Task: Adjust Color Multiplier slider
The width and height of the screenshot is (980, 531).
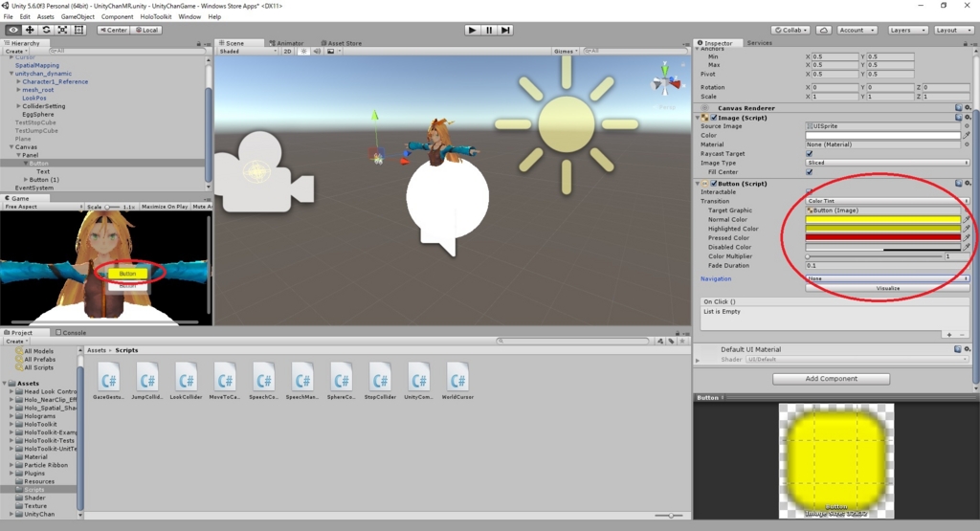Action: click(874, 256)
